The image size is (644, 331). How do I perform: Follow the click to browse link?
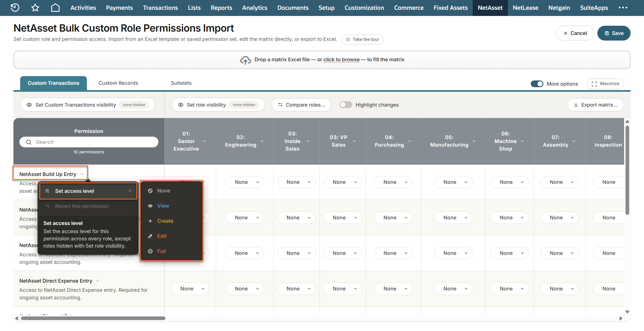pos(342,60)
